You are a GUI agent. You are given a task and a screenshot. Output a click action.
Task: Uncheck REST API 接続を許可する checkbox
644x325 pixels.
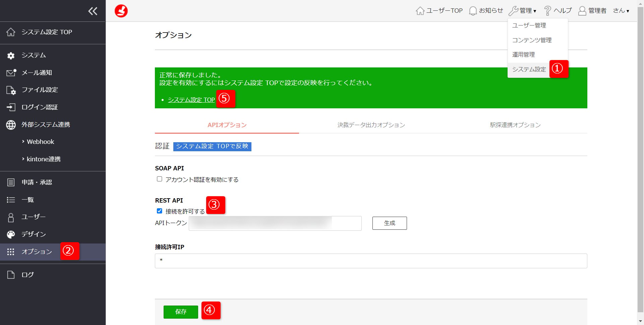(160, 211)
